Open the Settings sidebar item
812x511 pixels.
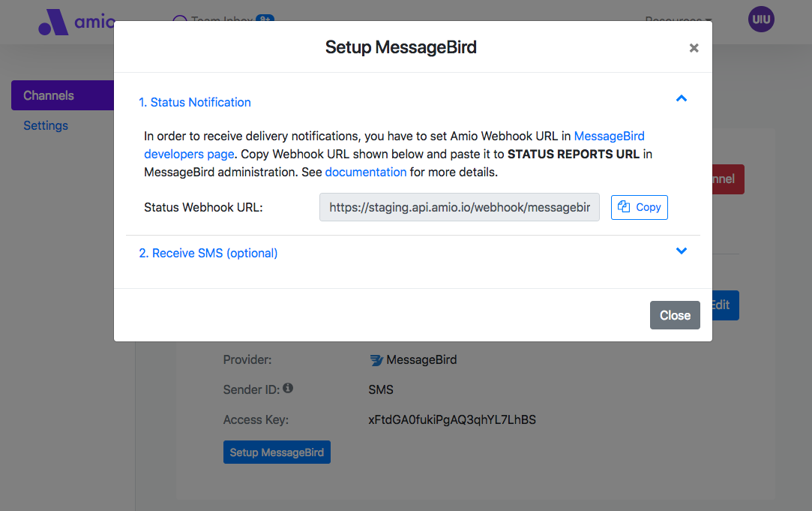pos(46,125)
